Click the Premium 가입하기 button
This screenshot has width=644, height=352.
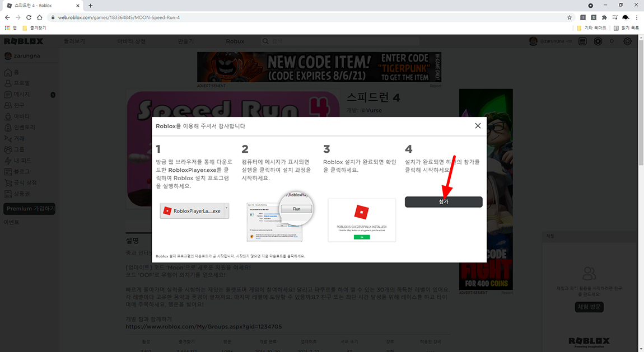[30, 209]
